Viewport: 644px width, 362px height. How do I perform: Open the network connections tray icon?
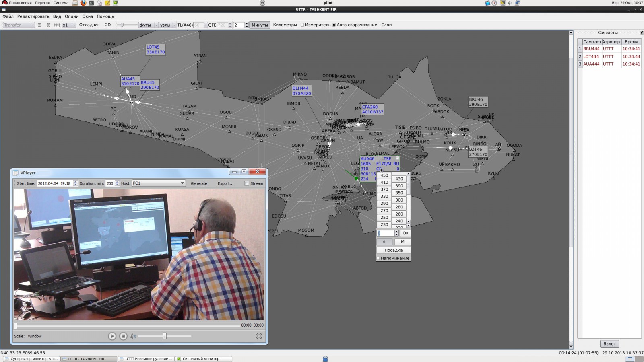pyautogui.click(x=518, y=3)
